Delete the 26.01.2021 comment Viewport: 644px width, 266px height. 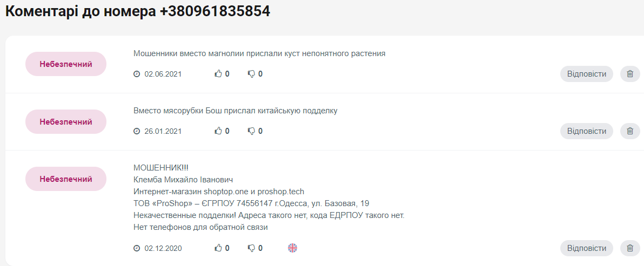(x=629, y=131)
